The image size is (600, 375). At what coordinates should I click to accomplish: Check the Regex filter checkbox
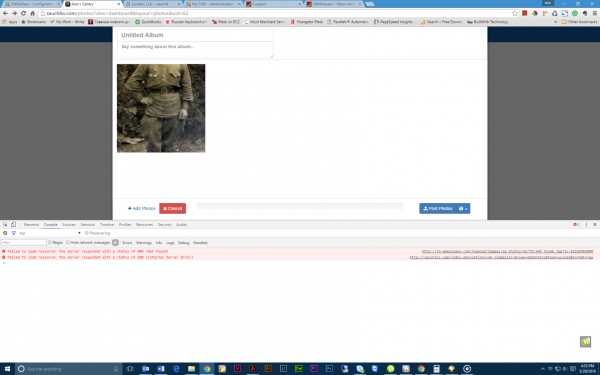click(x=50, y=242)
